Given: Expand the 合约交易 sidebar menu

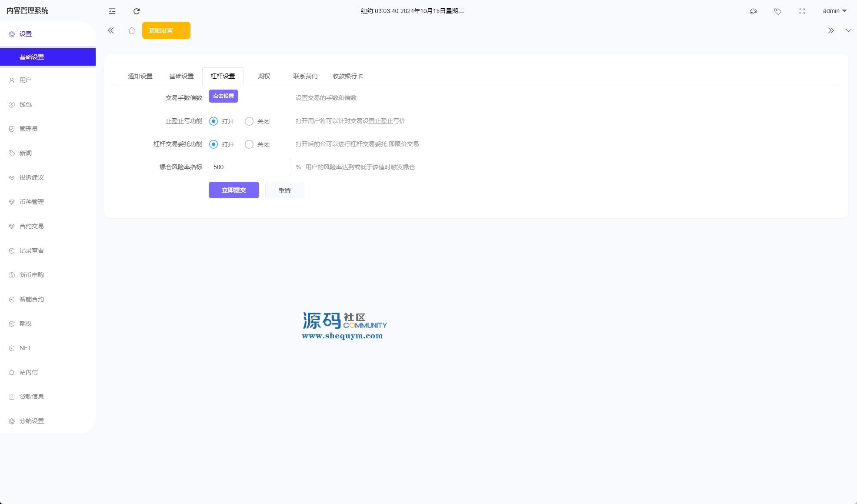Looking at the screenshot, I should coord(32,226).
